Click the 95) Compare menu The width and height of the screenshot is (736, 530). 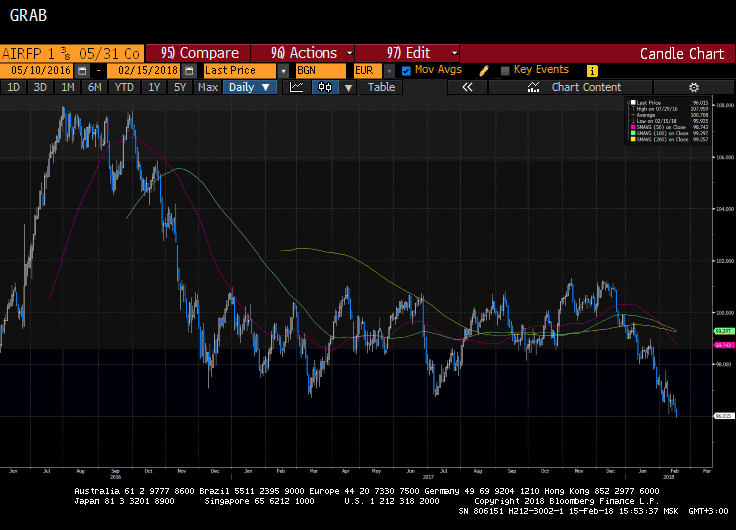pyautogui.click(x=198, y=53)
